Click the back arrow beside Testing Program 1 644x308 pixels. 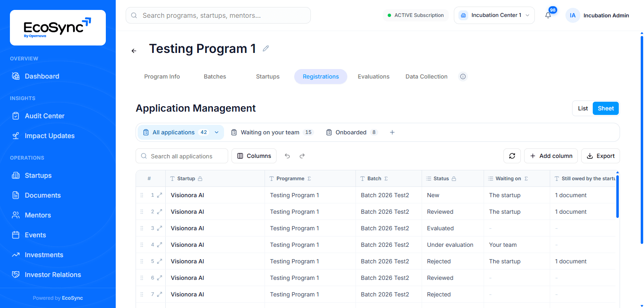pos(134,51)
